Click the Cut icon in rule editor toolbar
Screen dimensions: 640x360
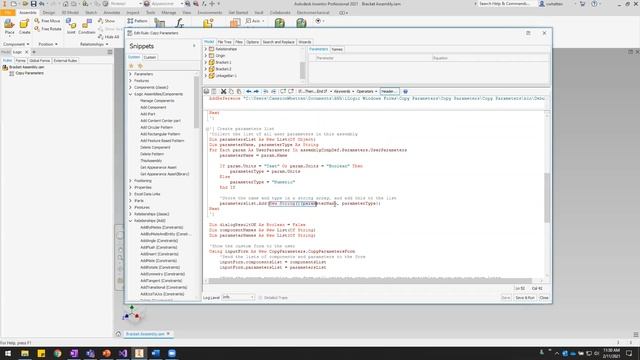[223, 91]
